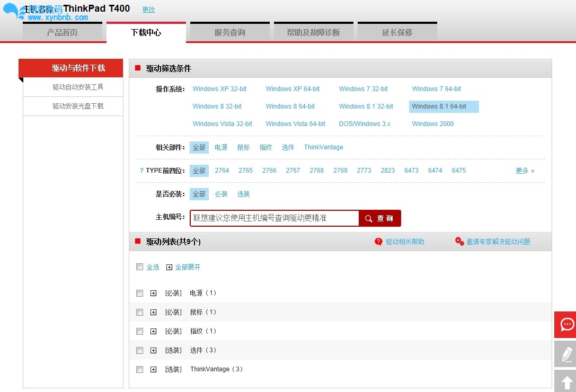Click the question mark beside TYPE前四位

point(141,171)
